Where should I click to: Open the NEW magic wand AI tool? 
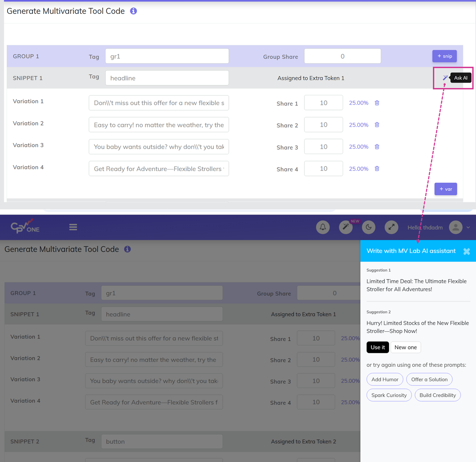click(346, 227)
